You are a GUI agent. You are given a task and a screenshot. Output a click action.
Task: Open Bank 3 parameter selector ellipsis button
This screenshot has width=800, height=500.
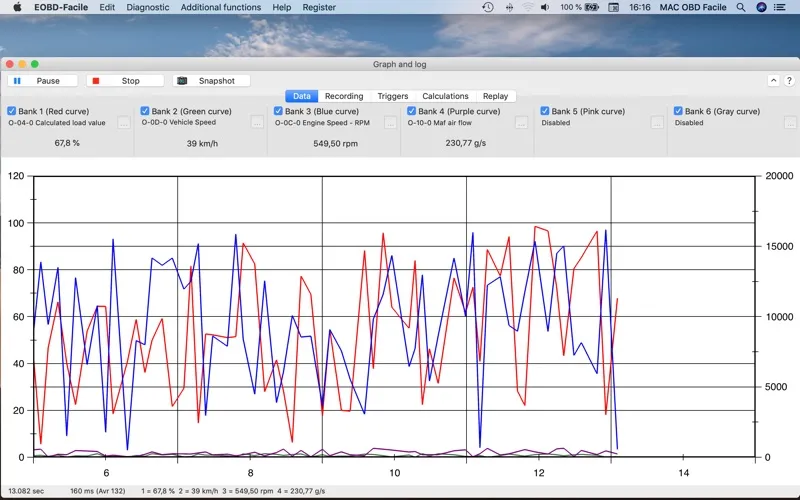390,123
